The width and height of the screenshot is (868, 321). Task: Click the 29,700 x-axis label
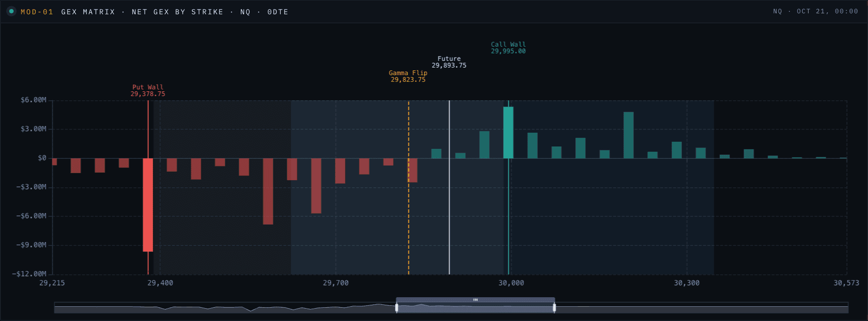coord(336,283)
